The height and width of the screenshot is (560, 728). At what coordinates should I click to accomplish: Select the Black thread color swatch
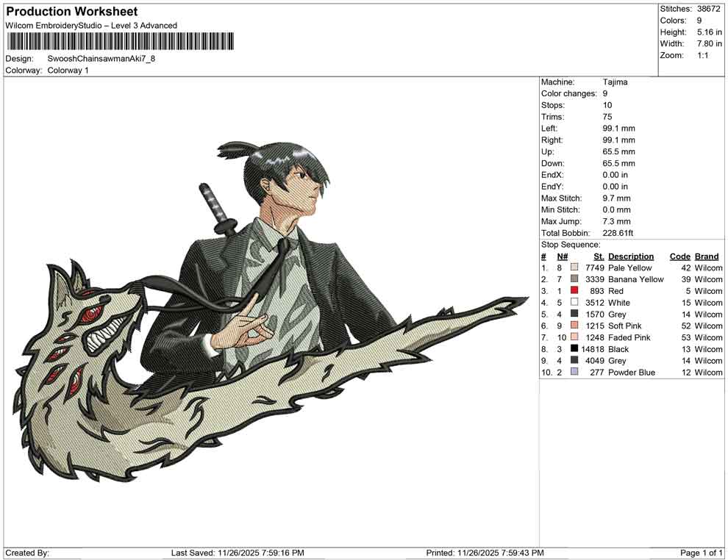coord(575,349)
